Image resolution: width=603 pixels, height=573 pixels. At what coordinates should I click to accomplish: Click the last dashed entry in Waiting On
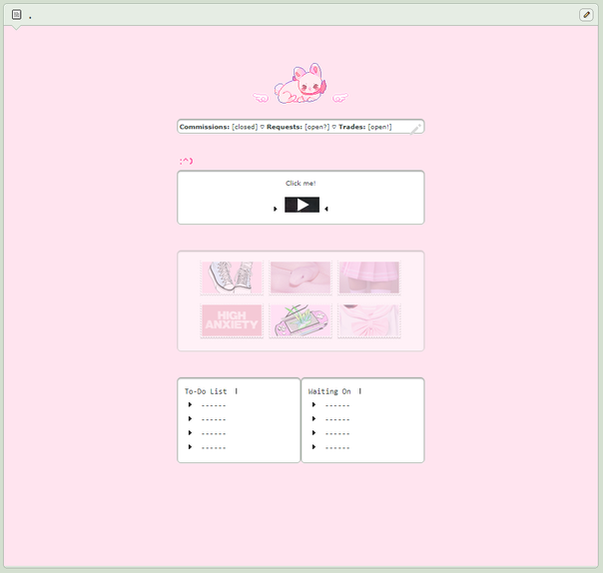point(337,448)
